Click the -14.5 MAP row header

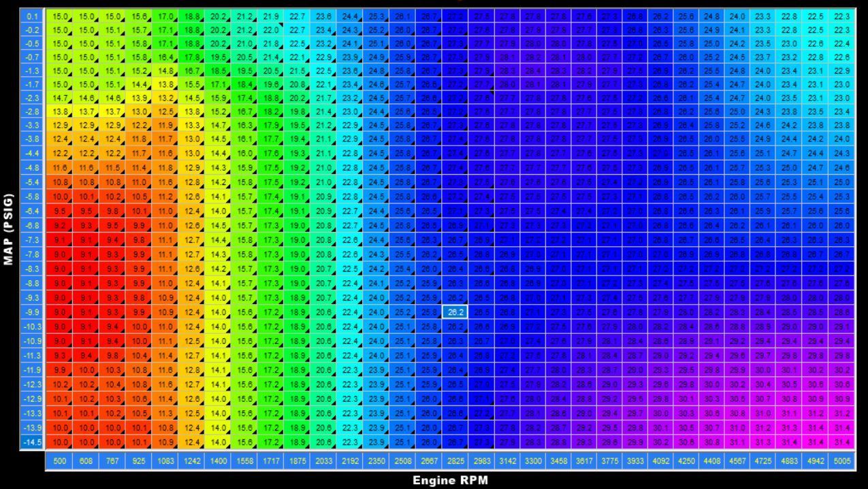(32, 442)
